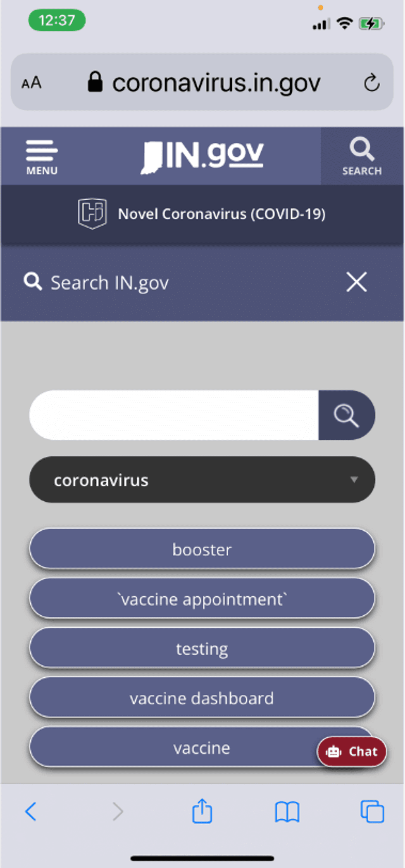Close the Search IN.gov panel
The height and width of the screenshot is (868, 405).
pyautogui.click(x=356, y=282)
